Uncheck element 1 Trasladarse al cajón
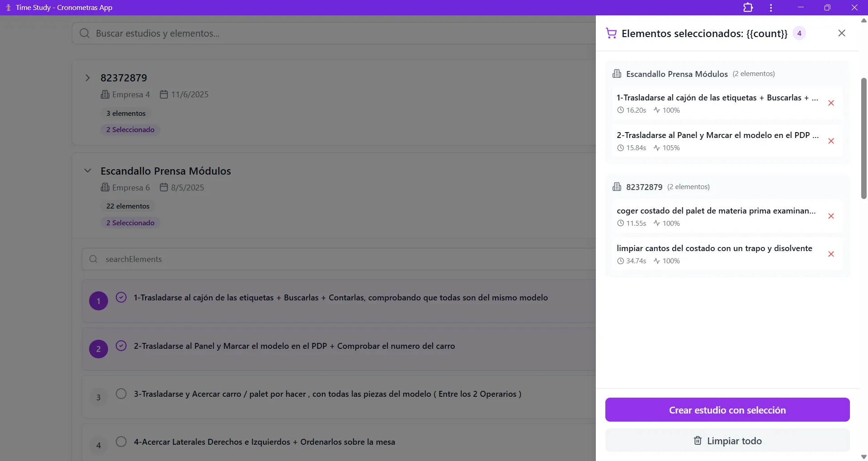868x461 pixels. 121,297
